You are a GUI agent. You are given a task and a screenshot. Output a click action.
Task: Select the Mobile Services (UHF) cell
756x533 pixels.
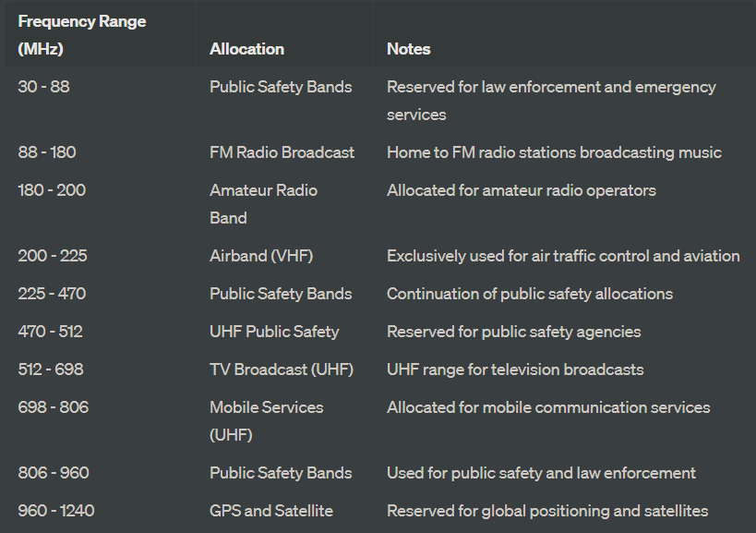point(267,421)
